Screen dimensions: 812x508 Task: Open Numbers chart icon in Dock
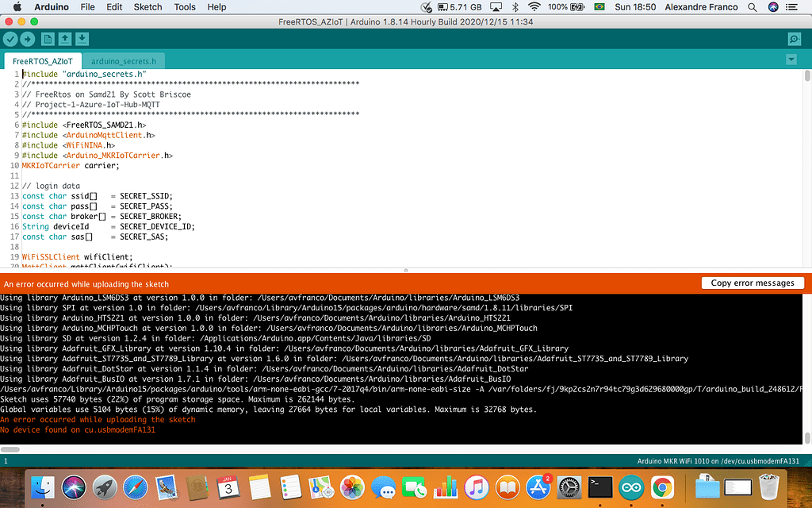446,487
